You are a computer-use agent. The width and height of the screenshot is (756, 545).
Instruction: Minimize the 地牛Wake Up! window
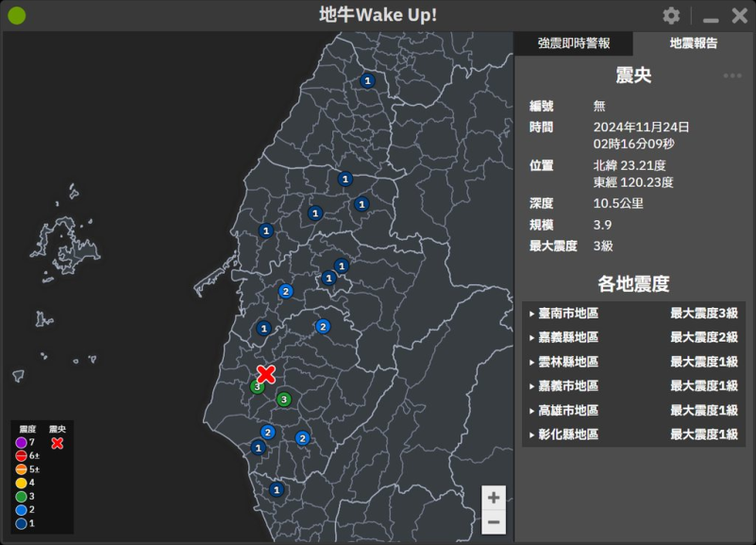coord(711,17)
